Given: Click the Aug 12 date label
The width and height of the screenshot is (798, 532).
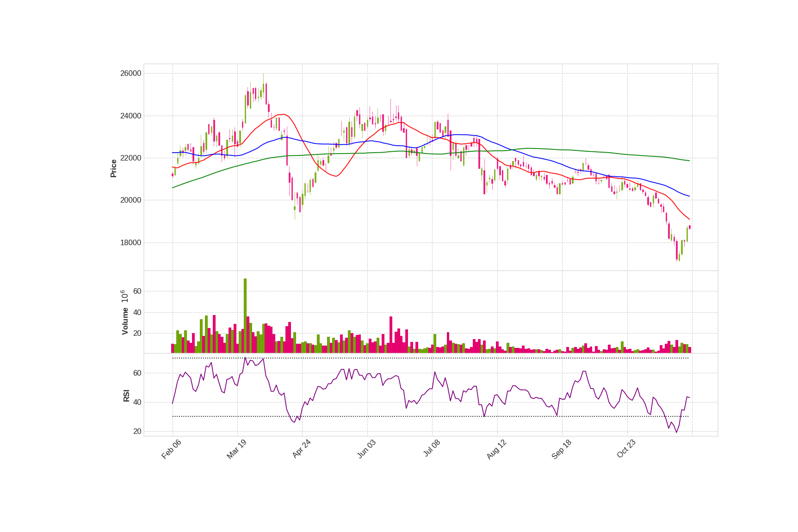Looking at the screenshot, I should pyautogui.click(x=496, y=449).
